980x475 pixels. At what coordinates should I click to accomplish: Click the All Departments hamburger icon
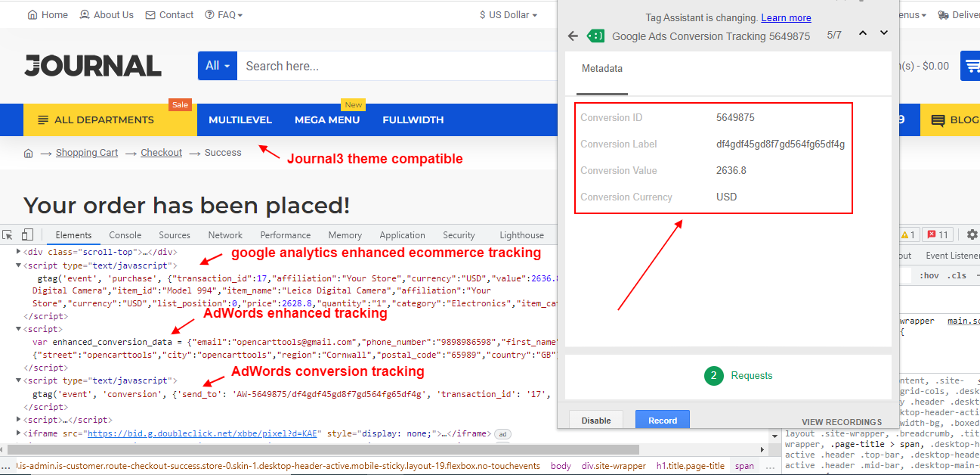43,120
